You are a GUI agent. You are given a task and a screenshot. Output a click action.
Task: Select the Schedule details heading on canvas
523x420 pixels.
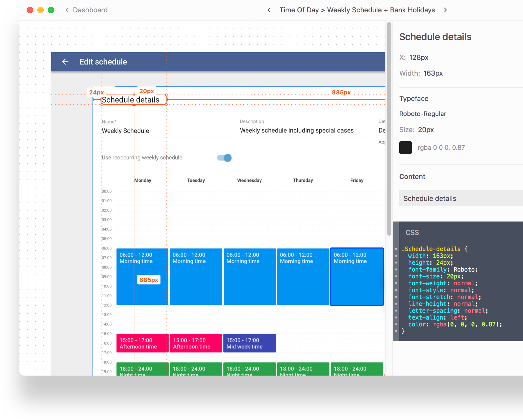[131, 100]
